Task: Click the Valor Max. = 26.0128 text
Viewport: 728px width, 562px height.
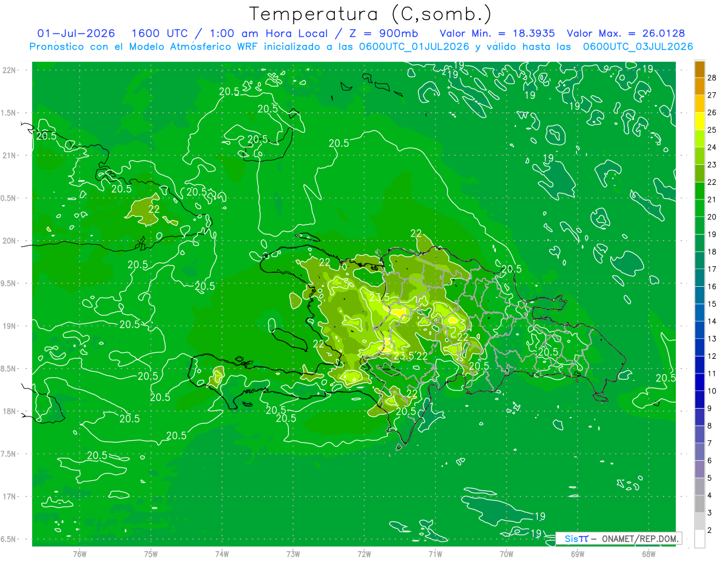Action: [x=626, y=33]
